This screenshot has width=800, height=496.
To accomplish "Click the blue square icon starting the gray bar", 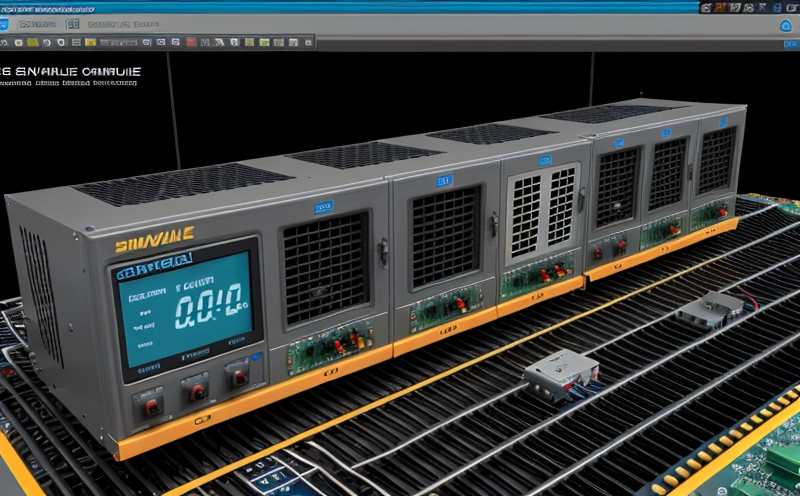I will 6,24.
